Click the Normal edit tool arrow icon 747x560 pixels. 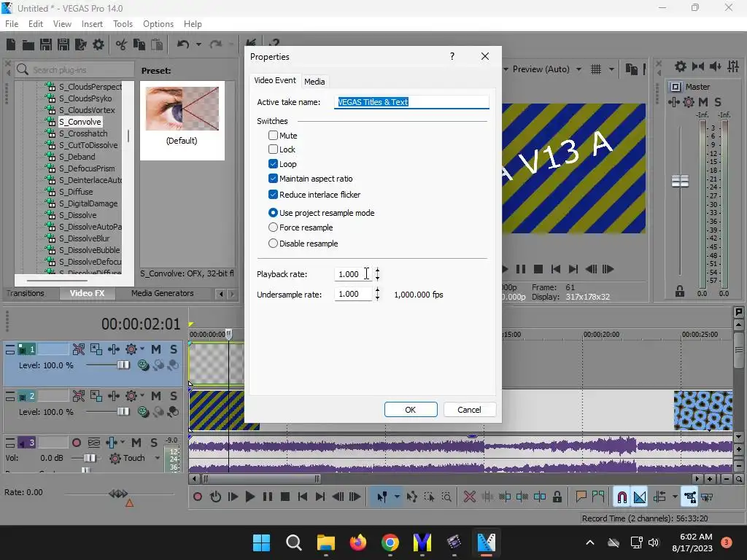point(382,497)
